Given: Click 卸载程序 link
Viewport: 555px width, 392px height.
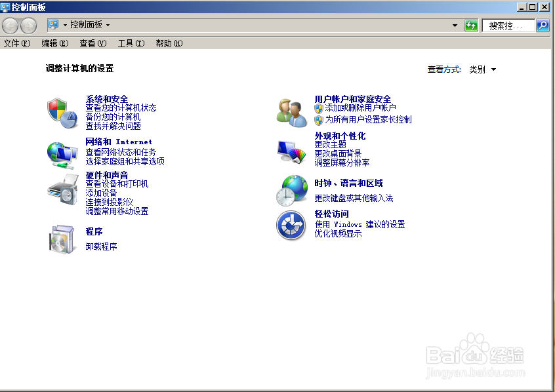Looking at the screenshot, I should (x=102, y=246).
